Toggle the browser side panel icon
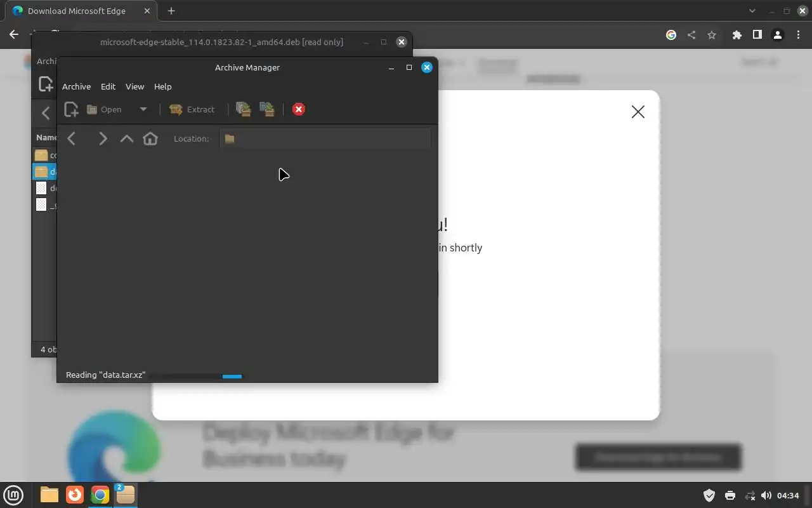Image resolution: width=812 pixels, height=508 pixels. coord(757,35)
